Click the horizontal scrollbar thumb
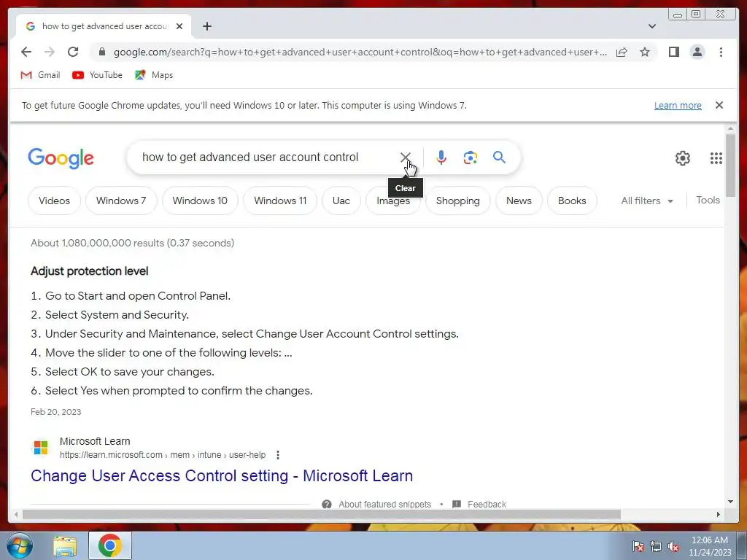747x560 pixels. pos(322,514)
